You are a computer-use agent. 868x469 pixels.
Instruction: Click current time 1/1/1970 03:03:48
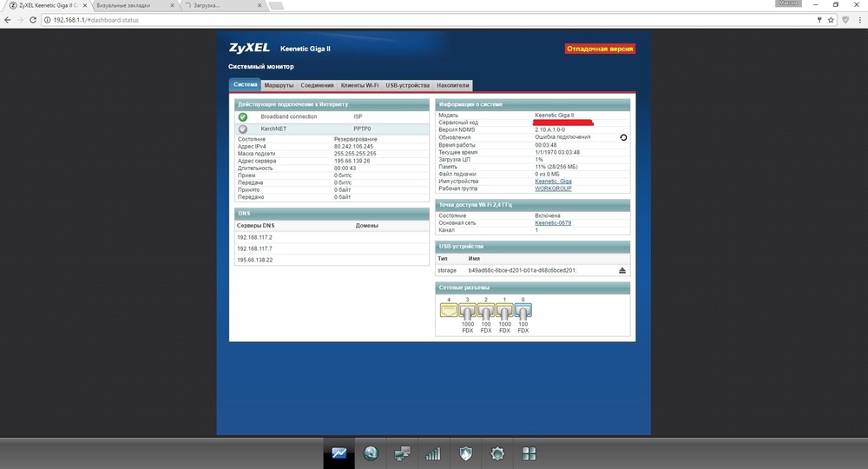(x=557, y=152)
